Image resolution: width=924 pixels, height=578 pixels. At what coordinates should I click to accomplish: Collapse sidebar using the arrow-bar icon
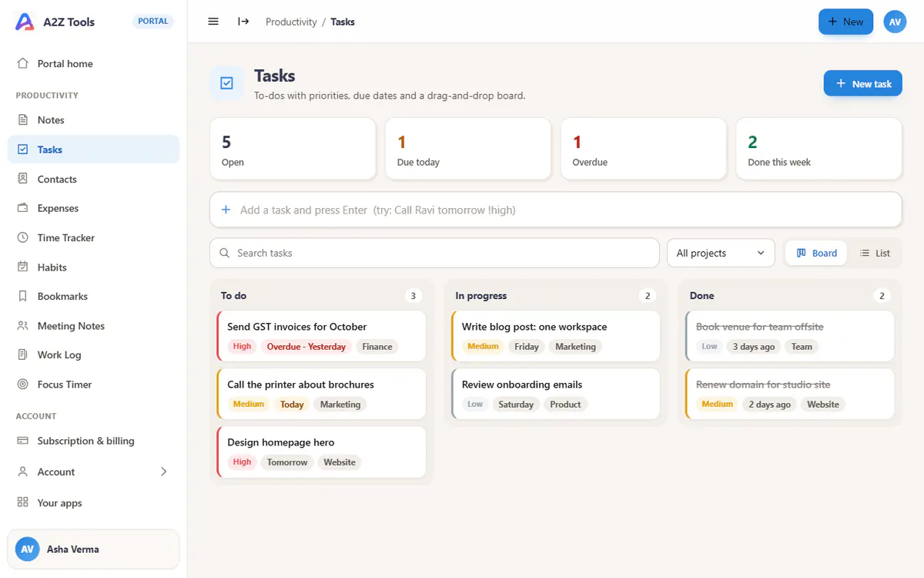243,22
